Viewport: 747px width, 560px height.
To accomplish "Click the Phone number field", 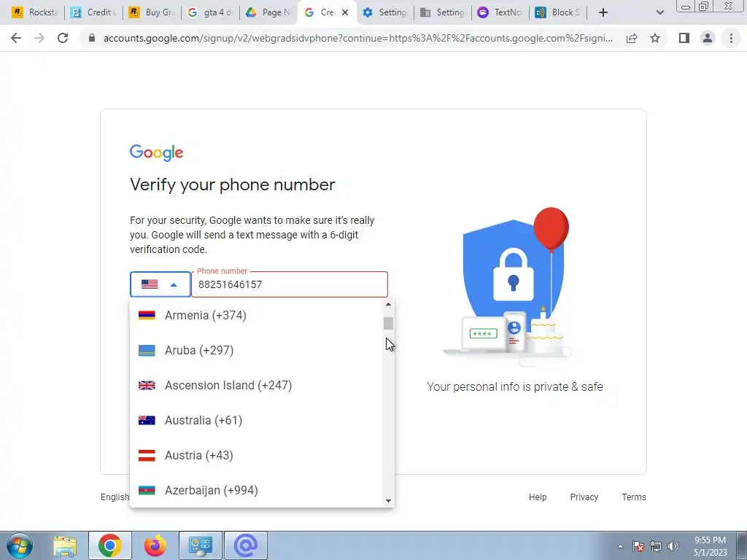I will (290, 284).
